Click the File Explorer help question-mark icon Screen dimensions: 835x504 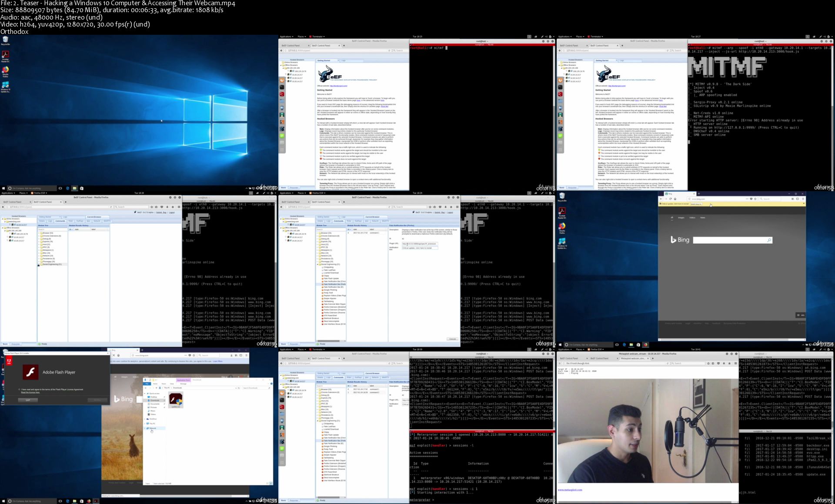pyautogui.click(x=271, y=384)
